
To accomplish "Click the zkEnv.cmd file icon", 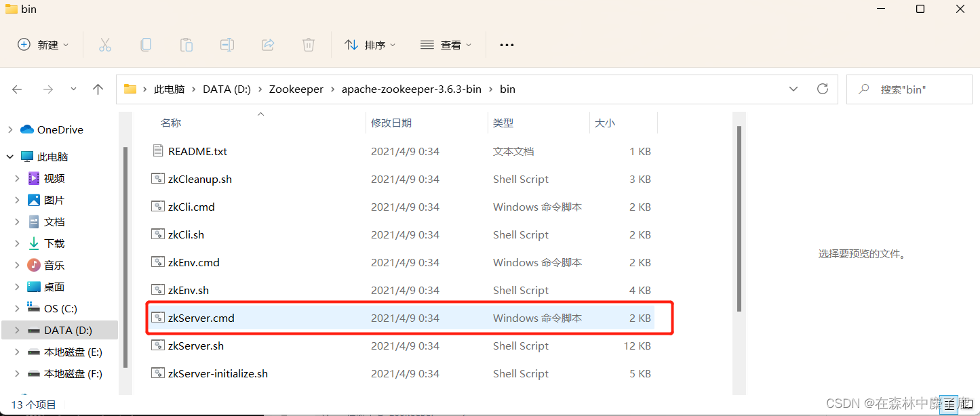I will pos(158,262).
